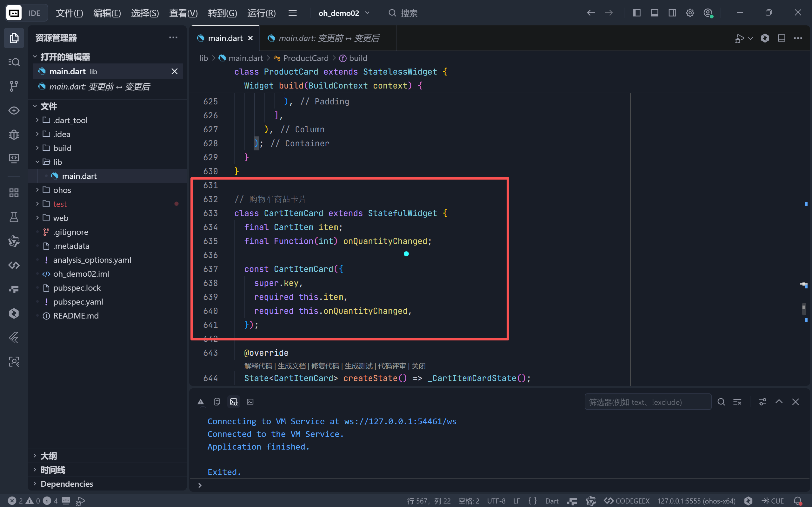812x507 pixels.
Task: Click the editor vertical scrollbar thumb
Action: click(x=804, y=308)
